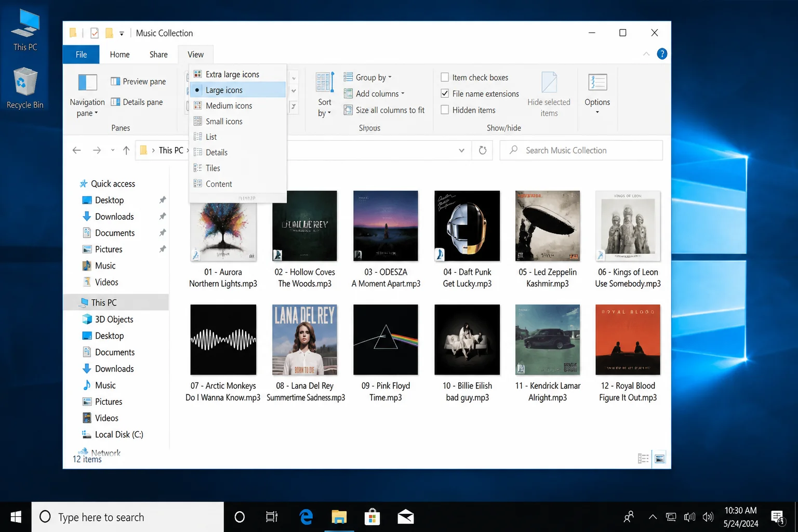This screenshot has width=798, height=532.
Task: Switch to Content layout
Action: 238,184
